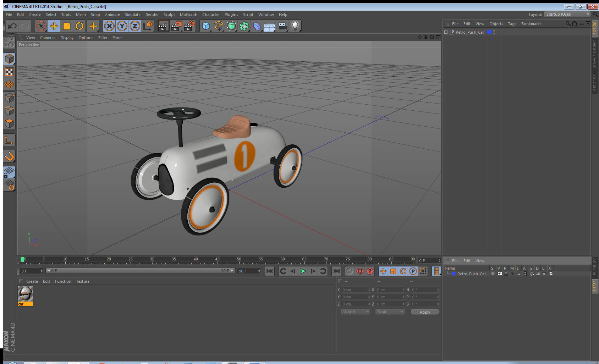This screenshot has height=364, width=599.
Task: Toggle Retro_Push_Car visibility dots
Action: coord(494,32)
